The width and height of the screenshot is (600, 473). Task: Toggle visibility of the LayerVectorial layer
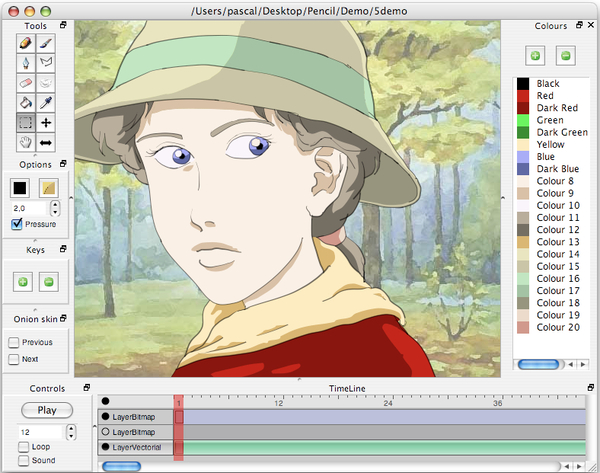pos(105,446)
